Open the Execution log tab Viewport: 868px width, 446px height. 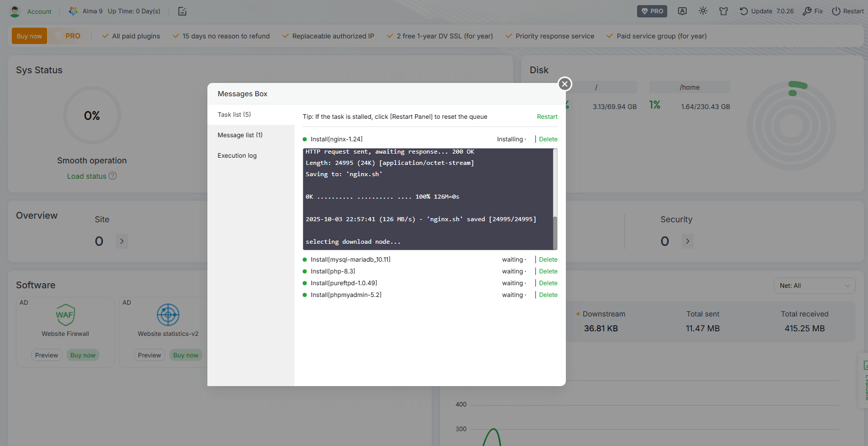[237, 156]
